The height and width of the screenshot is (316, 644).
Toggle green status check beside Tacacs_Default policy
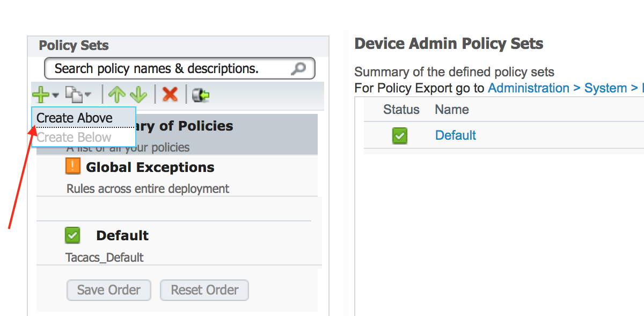pyautogui.click(x=72, y=235)
